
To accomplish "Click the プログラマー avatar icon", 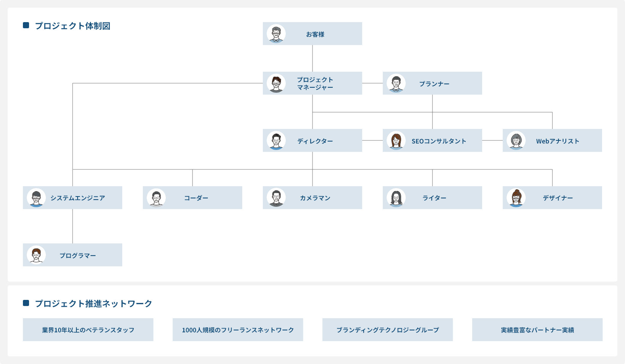I will pos(36,255).
